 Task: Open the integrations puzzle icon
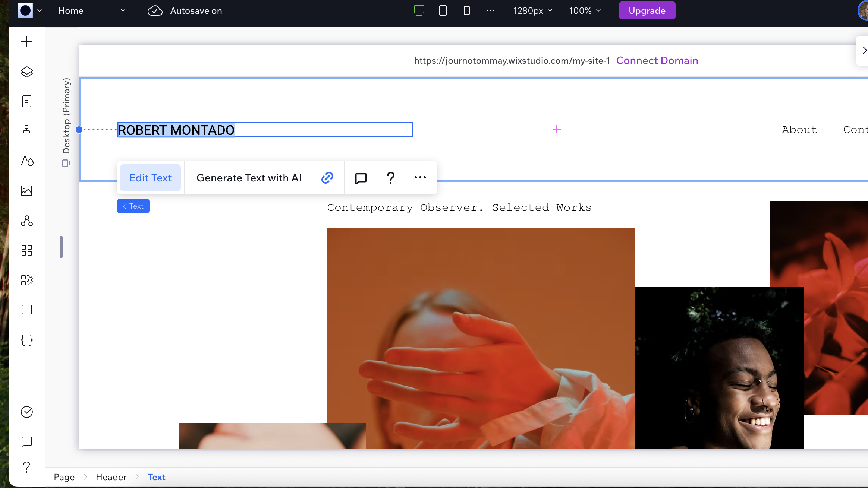pyautogui.click(x=26, y=280)
